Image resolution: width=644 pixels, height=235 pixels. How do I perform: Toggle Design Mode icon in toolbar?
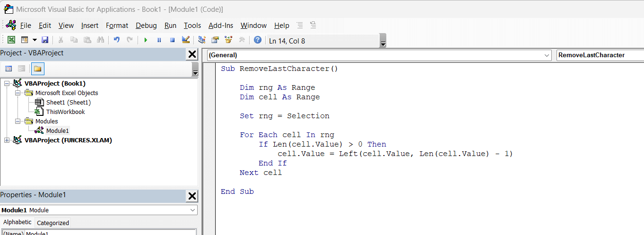click(x=185, y=40)
